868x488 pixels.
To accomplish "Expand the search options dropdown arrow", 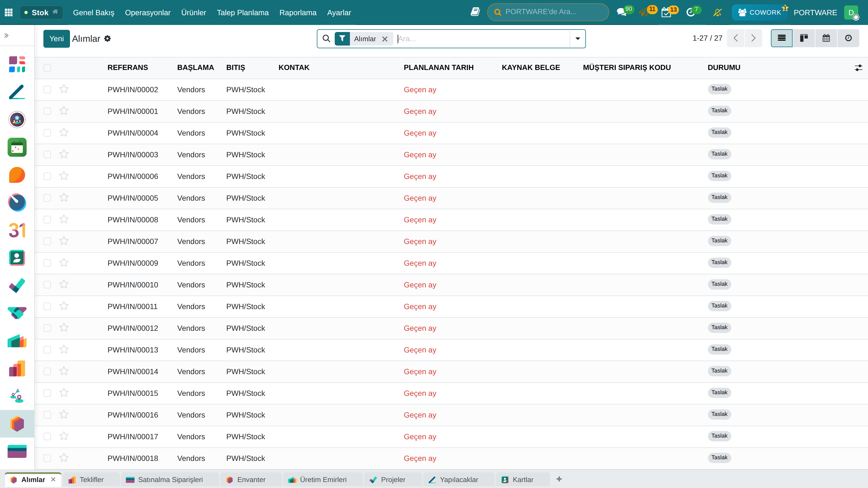I will click(577, 39).
